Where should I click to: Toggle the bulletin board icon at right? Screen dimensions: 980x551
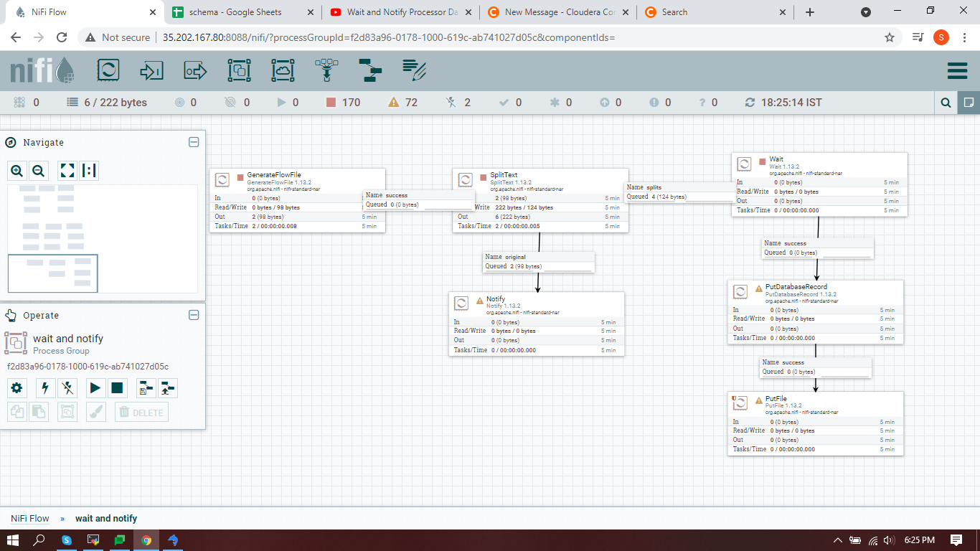pos(969,103)
